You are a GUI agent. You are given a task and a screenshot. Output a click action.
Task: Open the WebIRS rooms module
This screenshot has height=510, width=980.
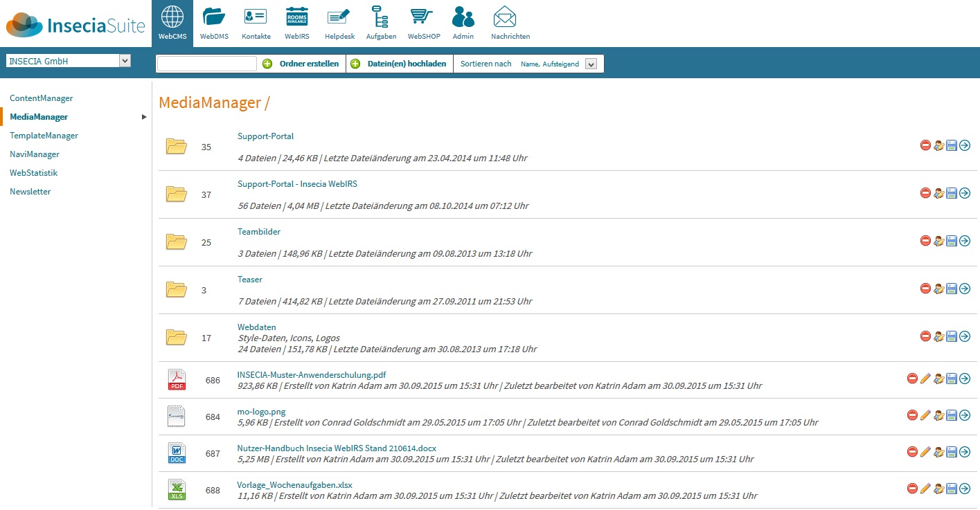coord(297,23)
